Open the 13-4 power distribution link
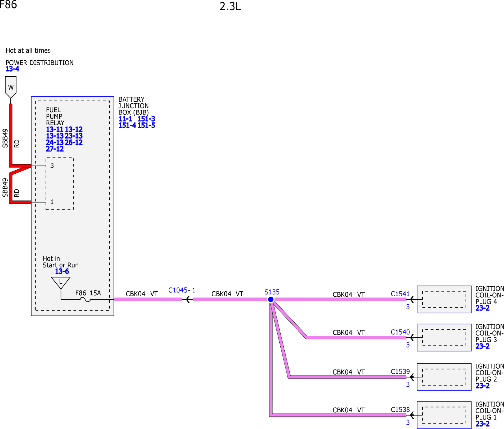This screenshot has width=504, height=429. point(12,69)
